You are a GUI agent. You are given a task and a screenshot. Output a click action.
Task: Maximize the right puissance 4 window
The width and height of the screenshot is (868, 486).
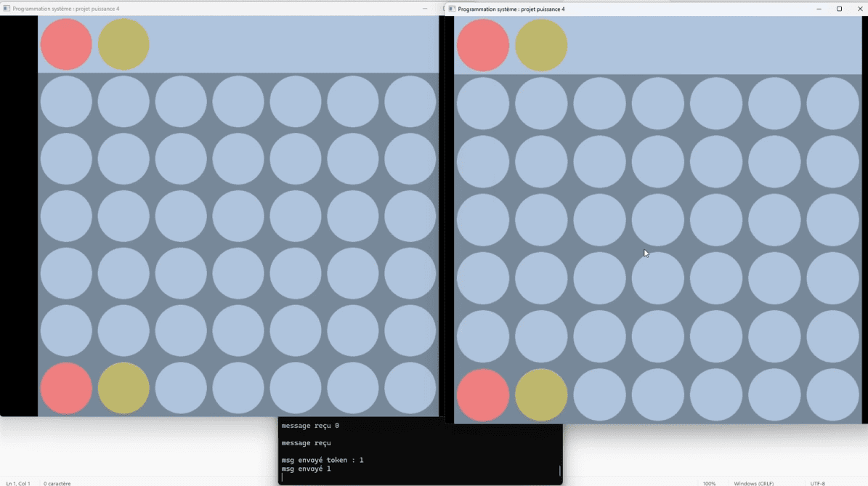839,9
